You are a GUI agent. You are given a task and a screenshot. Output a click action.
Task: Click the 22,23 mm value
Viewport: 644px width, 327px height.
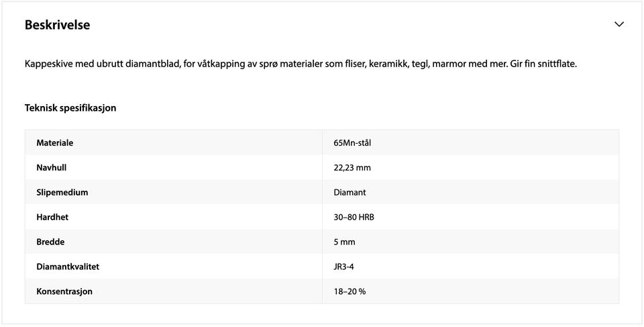click(352, 168)
